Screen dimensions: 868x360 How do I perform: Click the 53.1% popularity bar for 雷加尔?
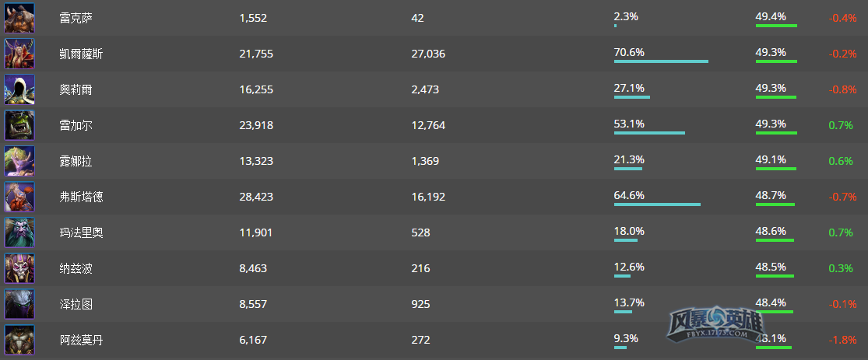tap(649, 133)
